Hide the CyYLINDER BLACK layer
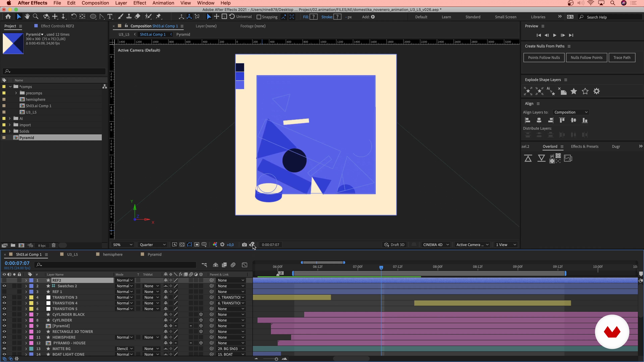The height and width of the screenshot is (362, 644). [4, 315]
